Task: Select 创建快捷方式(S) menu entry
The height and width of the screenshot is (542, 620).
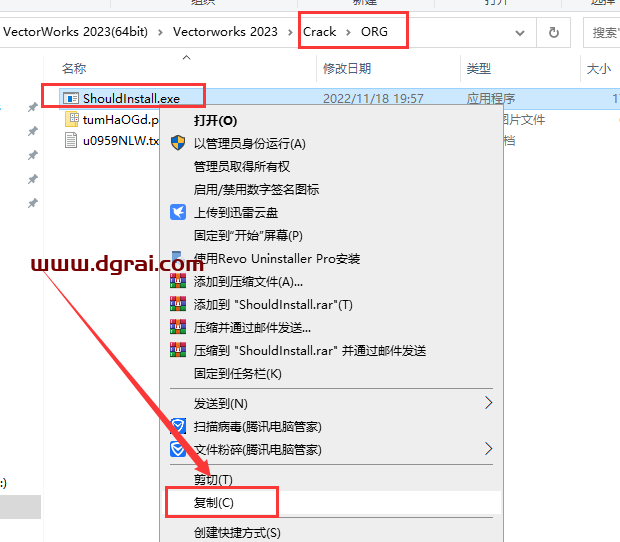Action: click(x=331, y=532)
